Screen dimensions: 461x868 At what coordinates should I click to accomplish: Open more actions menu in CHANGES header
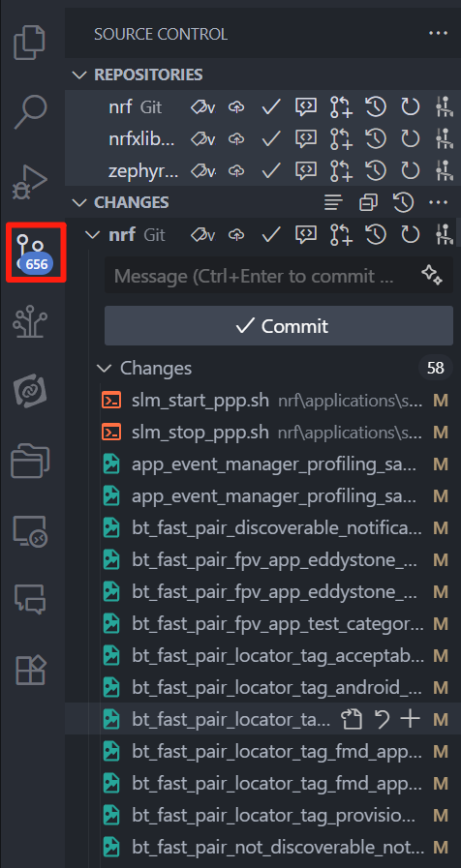coord(438,202)
